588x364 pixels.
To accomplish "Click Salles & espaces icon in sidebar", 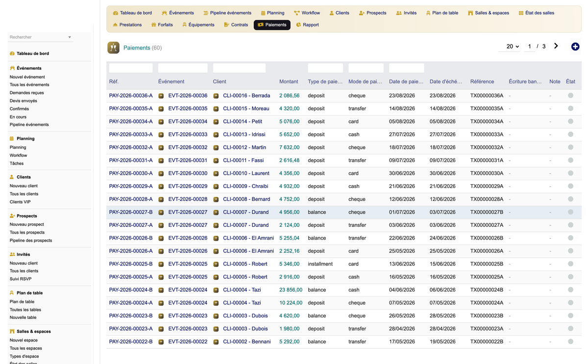I will click(x=12, y=331).
